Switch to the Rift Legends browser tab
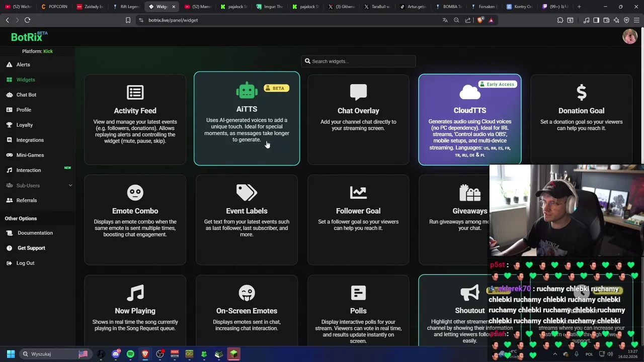 pyautogui.click(x=126, y=7)
